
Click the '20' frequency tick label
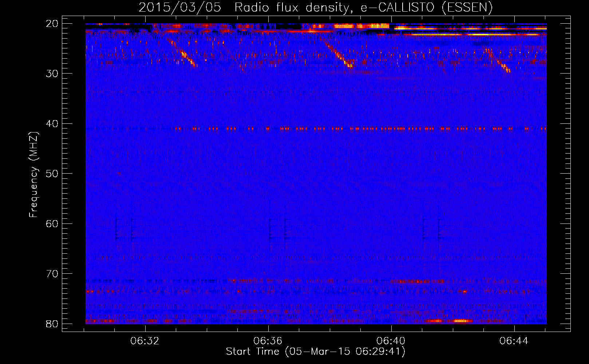pos(52,24)
